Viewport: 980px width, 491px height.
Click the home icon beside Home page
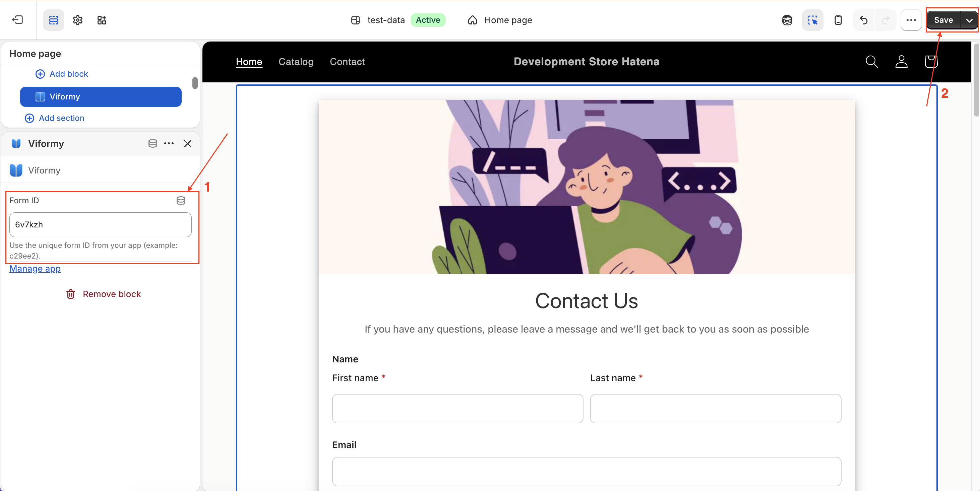click(472, 20)
